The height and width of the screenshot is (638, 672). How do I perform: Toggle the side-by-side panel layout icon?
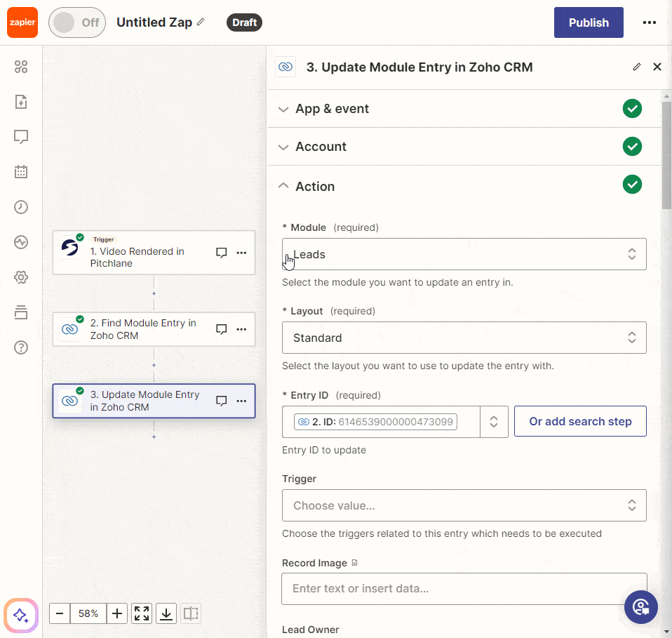pos(191,613)
